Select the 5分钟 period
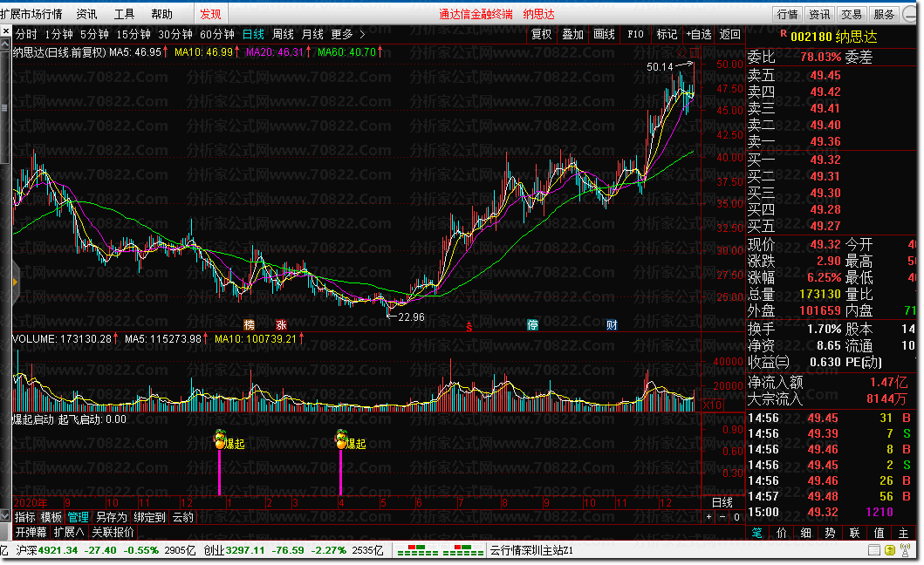 click(94, 35)
